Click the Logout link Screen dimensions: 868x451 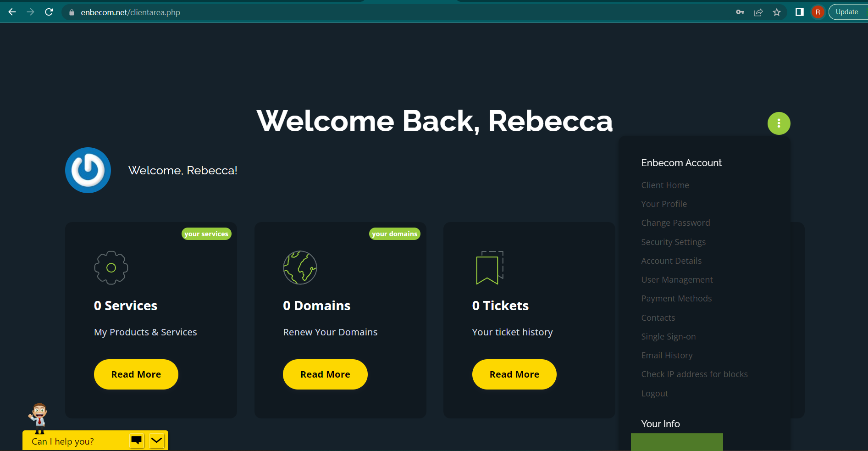click(x=654, y=394)
